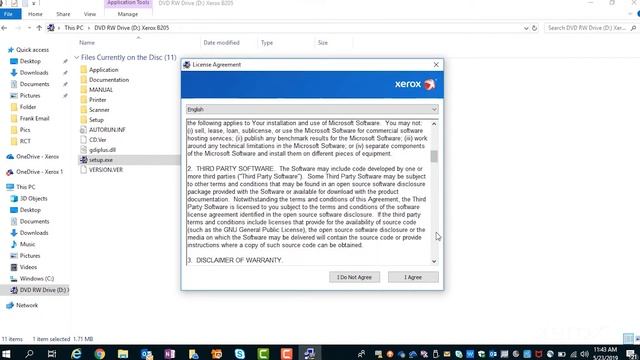Open Outlook from taskbar
Viewport: 640px width, 360px height.
[147, 353]
